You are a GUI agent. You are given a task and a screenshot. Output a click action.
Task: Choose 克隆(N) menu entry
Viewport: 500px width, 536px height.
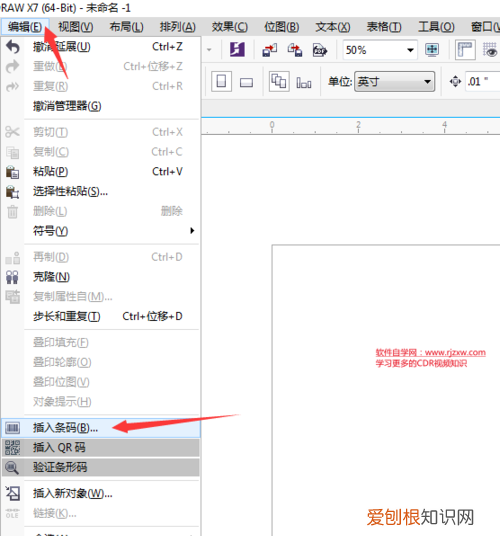click(101, 277)
